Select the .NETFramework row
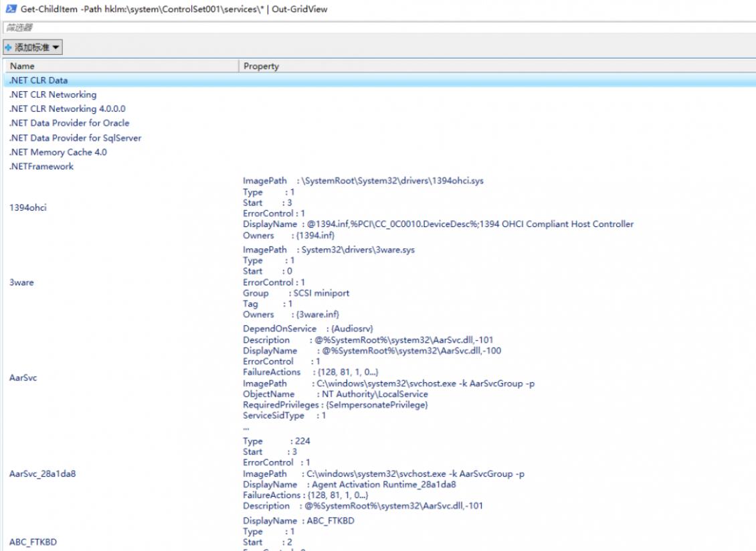 (x=41, y=167)
